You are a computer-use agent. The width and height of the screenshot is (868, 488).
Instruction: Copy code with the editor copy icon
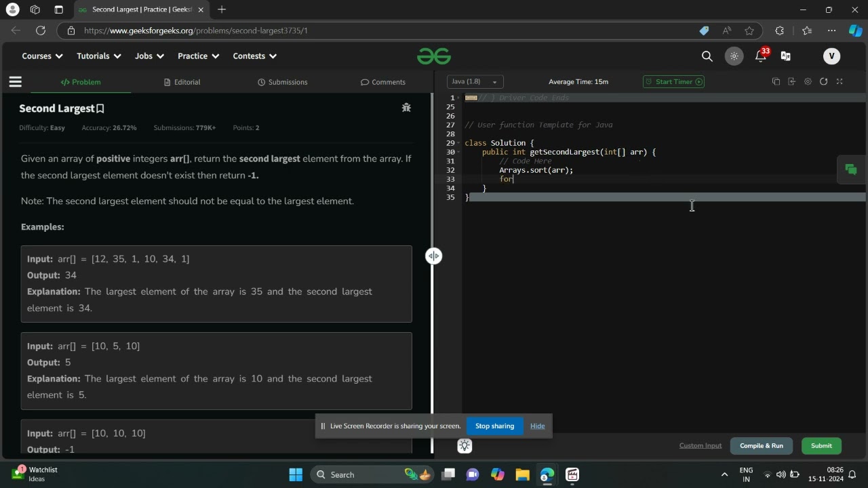(x=776, y=81)
